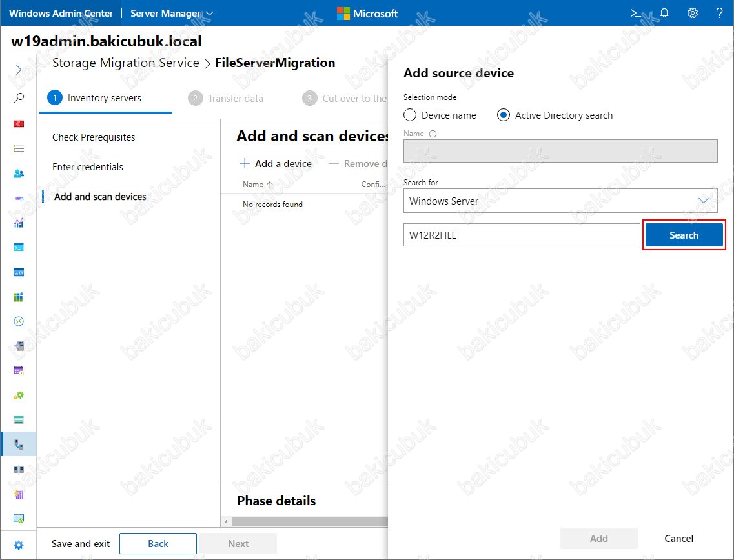Click the Back button
The width and height of the screenshot is (734, 560).
(158, 544)
